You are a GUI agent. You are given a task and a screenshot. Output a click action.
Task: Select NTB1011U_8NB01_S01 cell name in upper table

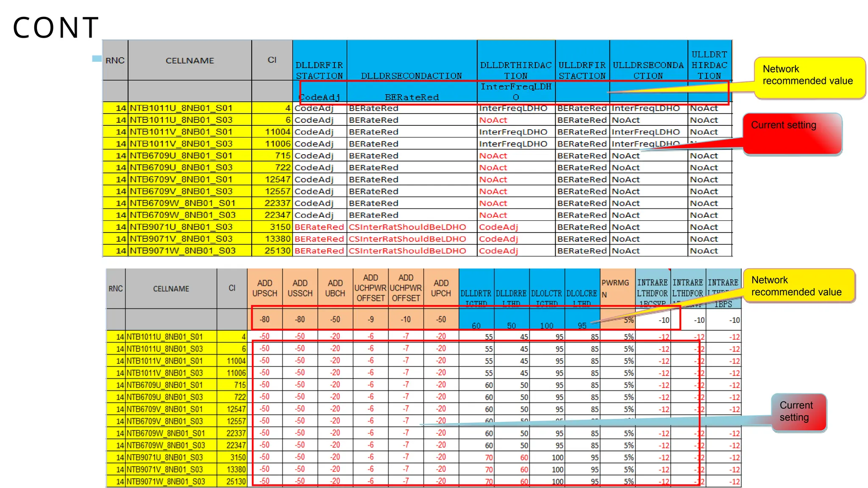pos(181,108)
